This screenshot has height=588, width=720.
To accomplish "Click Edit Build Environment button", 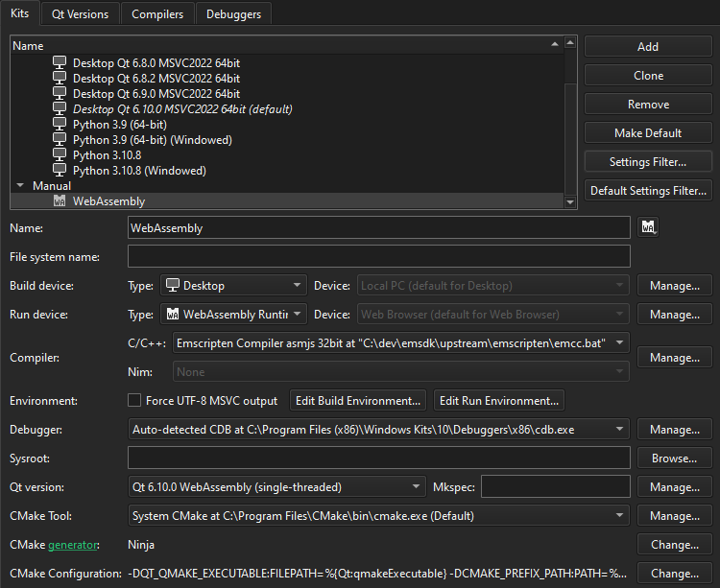I will tap(358, 401).
